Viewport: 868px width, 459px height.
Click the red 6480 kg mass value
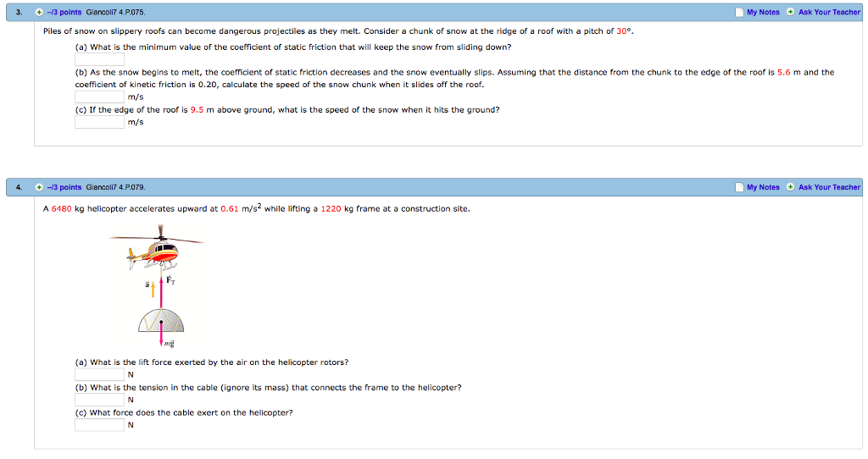[62, 209]
